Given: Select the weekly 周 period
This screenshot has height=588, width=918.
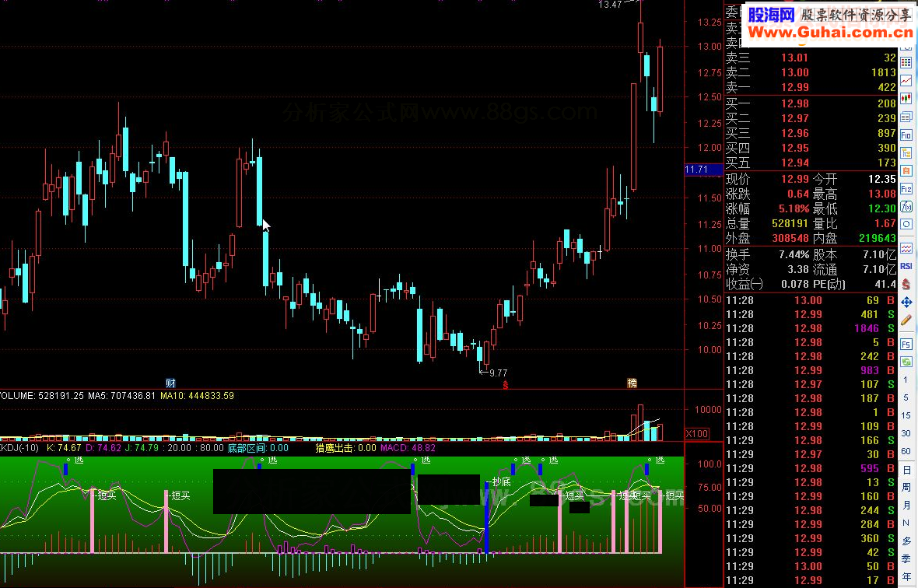Looking at the screenshot, I should [906, 488].
